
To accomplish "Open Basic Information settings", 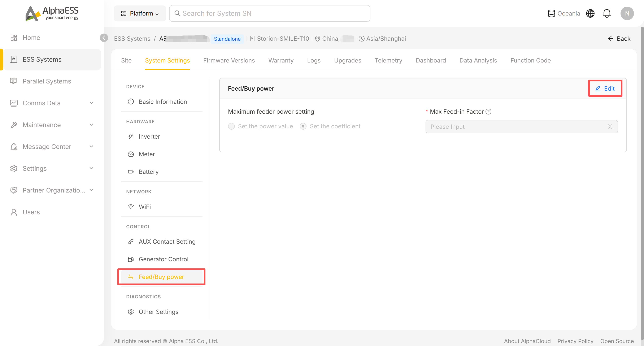I will click(x=161, y=102).
